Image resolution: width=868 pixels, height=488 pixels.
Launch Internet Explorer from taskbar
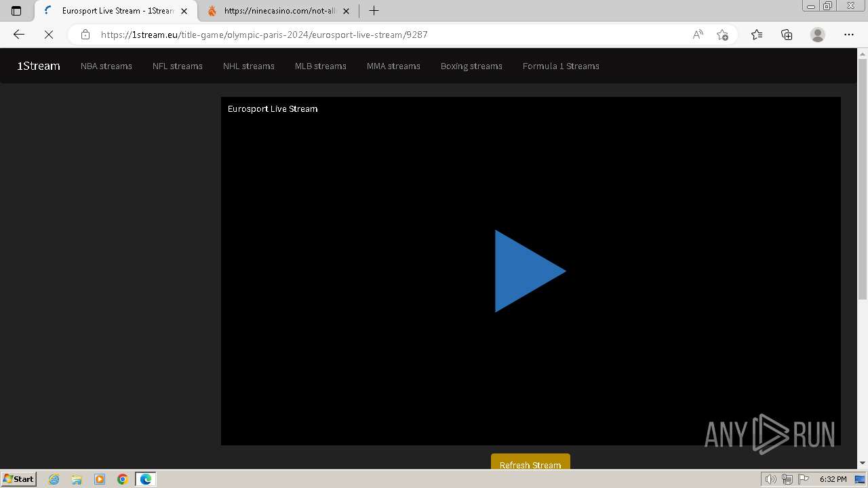(54, 479)
